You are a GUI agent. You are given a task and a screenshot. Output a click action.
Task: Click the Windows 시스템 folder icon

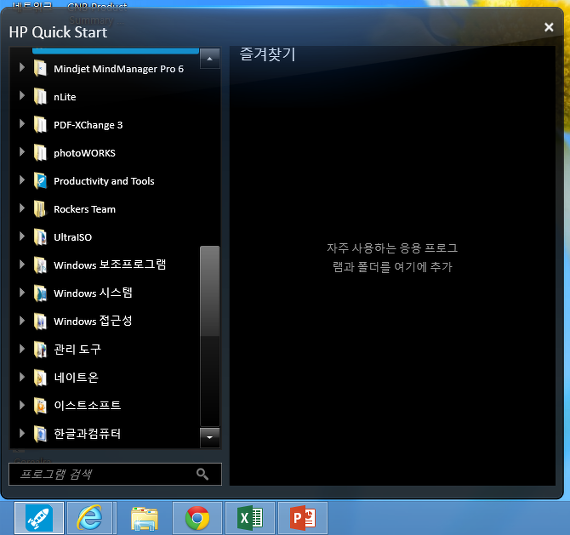[40, 293]
